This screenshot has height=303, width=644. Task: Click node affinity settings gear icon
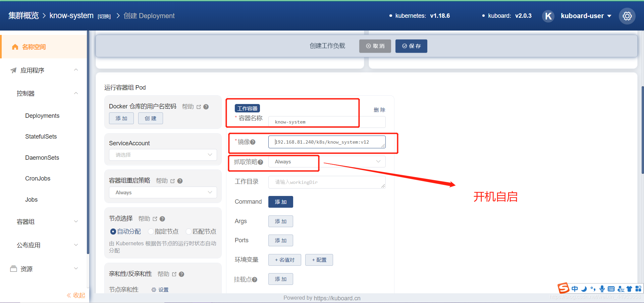[154, 290]
